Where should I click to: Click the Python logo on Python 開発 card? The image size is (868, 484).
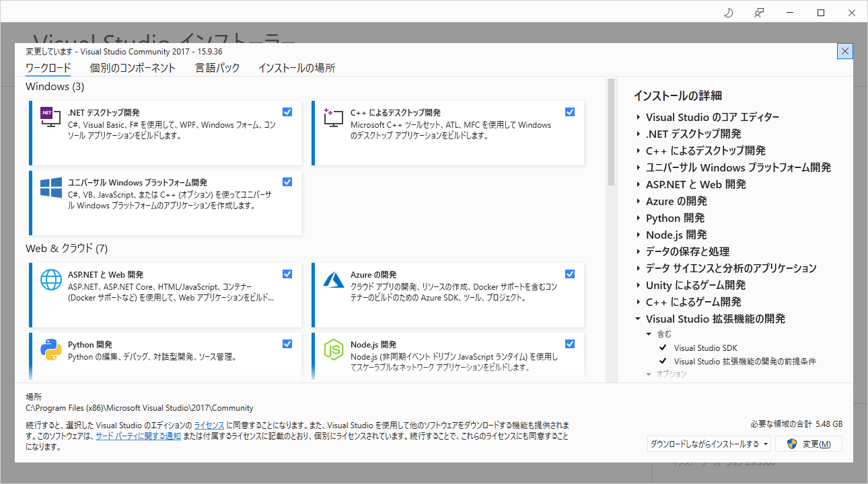coord(50,350)
